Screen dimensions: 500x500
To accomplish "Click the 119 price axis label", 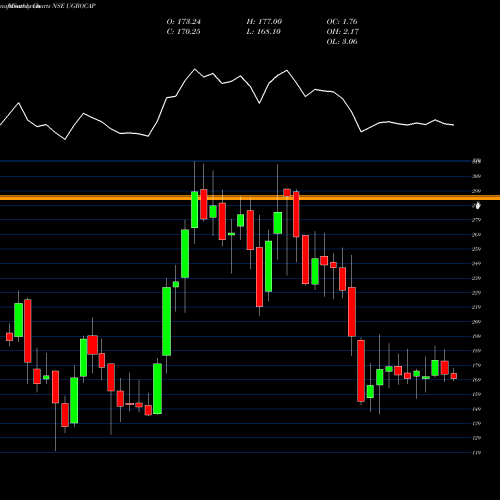I will pos(477,453).
